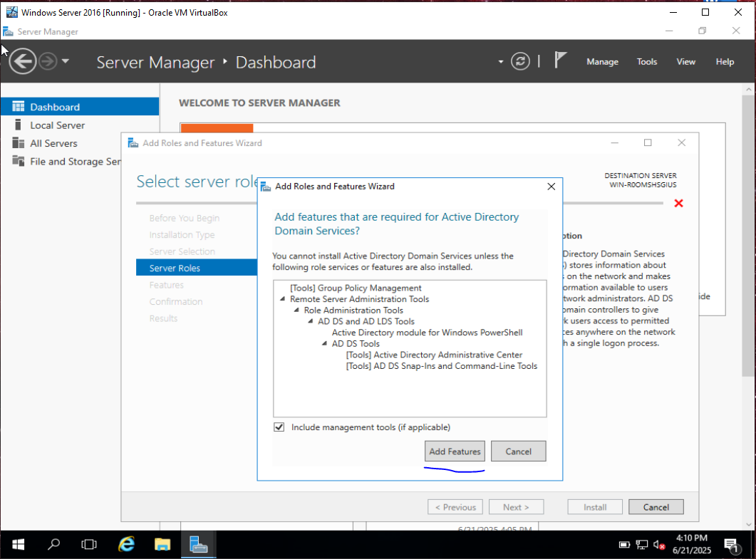Open the Help menu
This screenshot has width=756, height=559.
pyautogui.click(x=725, y=62)
